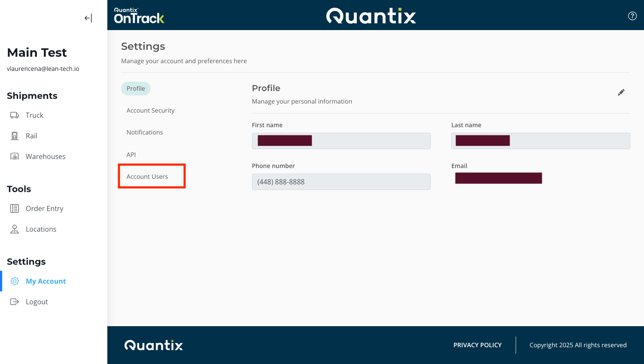
Task: Collapse the sidebar with the arrow
Action: pyautogui.click(x=88, y=18)
